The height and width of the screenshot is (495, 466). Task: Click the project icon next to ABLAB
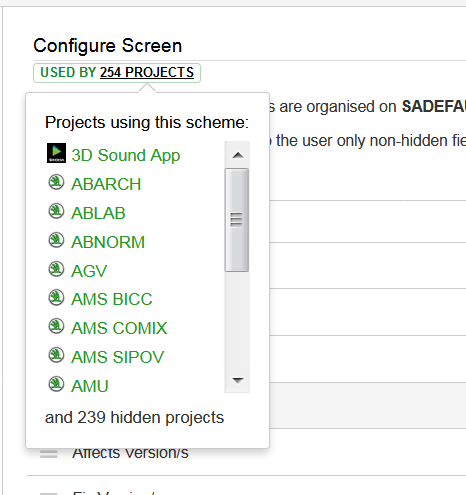click(x=56, y=211)
